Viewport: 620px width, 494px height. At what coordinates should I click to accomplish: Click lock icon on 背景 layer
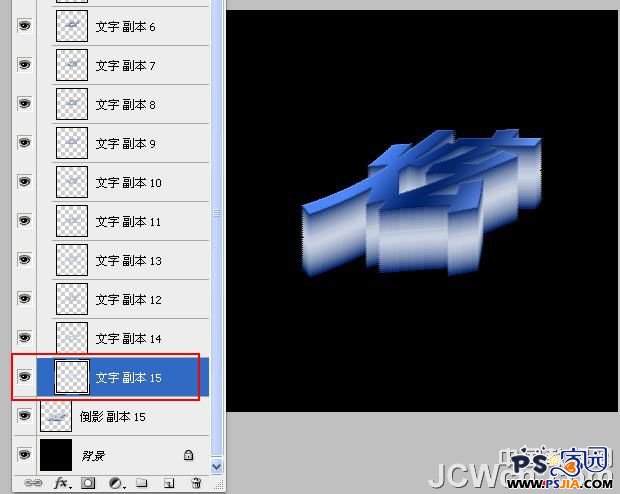(189, 455)
